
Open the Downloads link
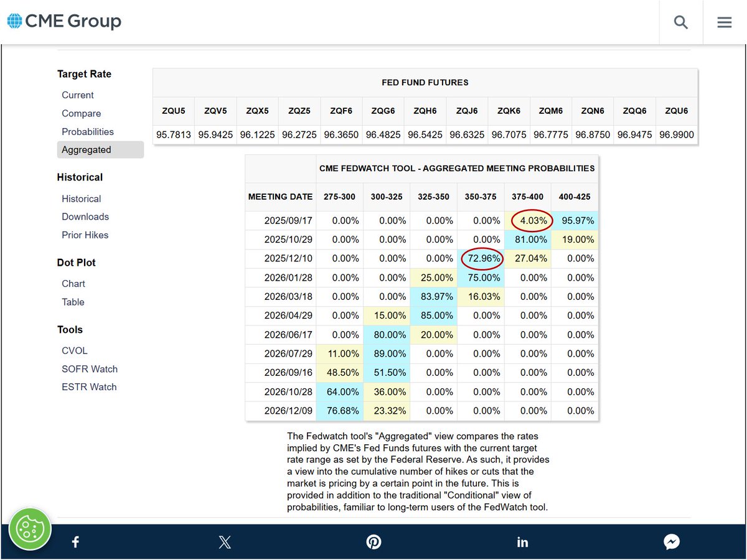pos(85,217)
